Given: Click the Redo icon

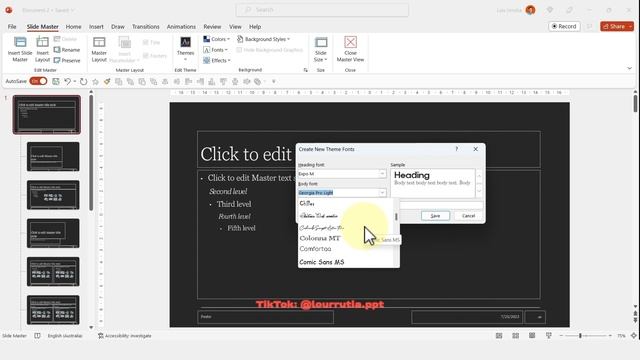Looking at the screenshot, I should pos(84,82).
